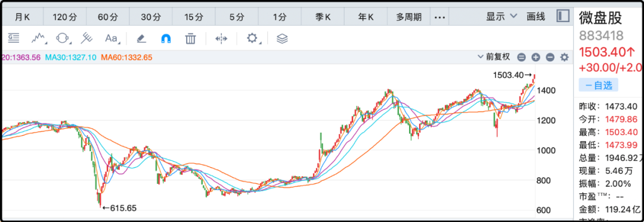
Task: Open the 前复权 adjustment dropdown
Action: point(494,57)
